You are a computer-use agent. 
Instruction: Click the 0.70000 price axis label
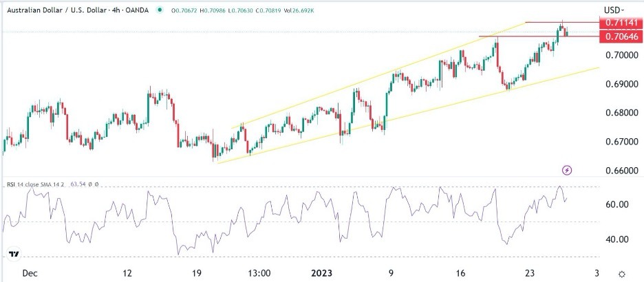[x=621, y=55]
